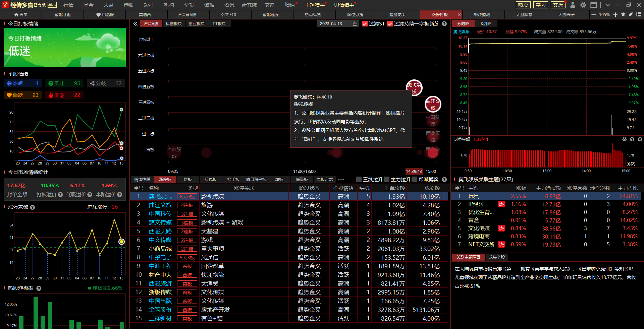The image size is (644, 329).
Task: Click the pencil edit icon
Action: coord(631,14)
